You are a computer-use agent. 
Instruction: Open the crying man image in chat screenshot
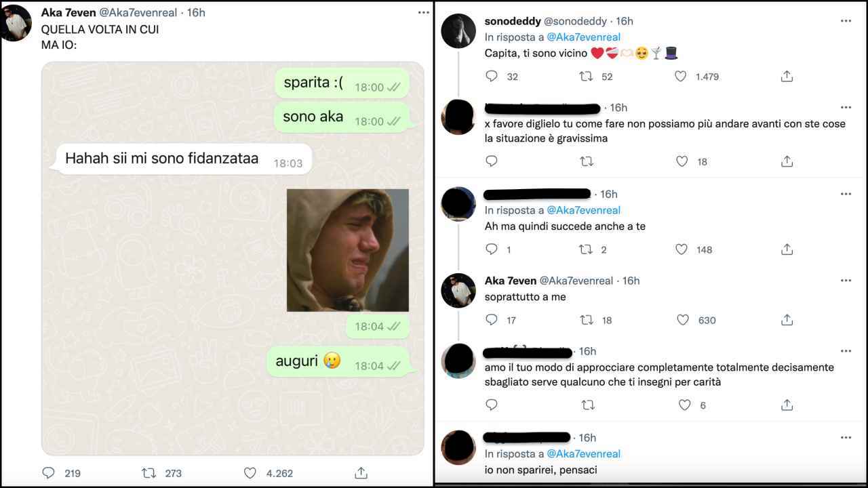[x=348, y=250]
